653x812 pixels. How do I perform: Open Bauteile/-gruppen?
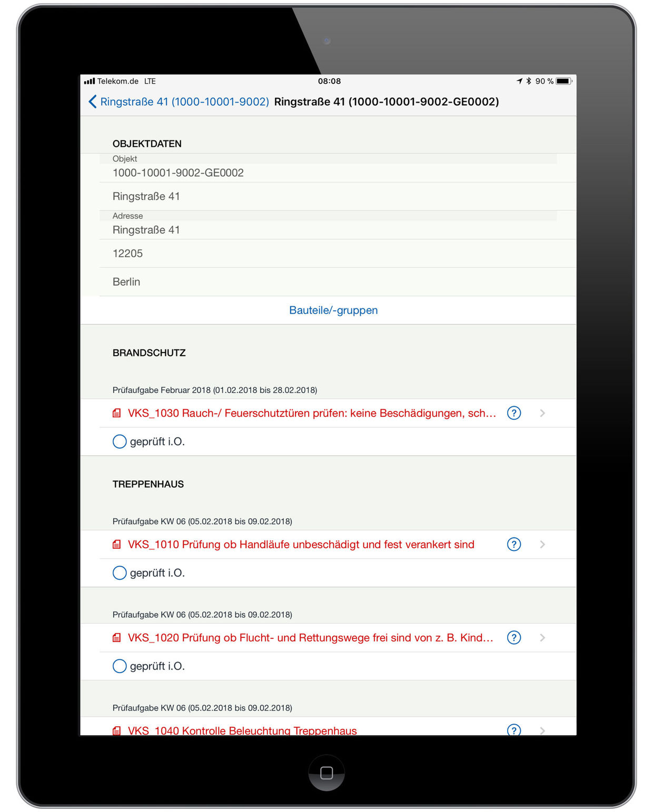pyautogui.click(x=333, y=310)
